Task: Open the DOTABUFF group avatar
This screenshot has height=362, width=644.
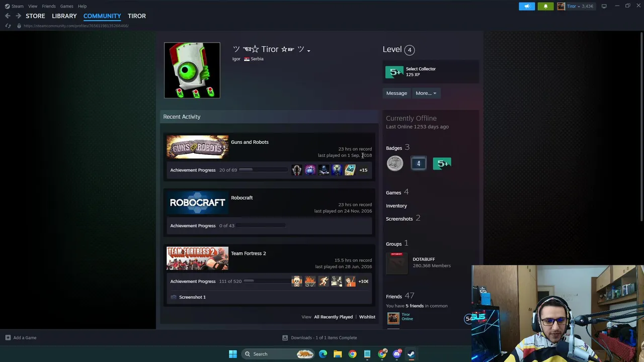Action: click(396, 263)
